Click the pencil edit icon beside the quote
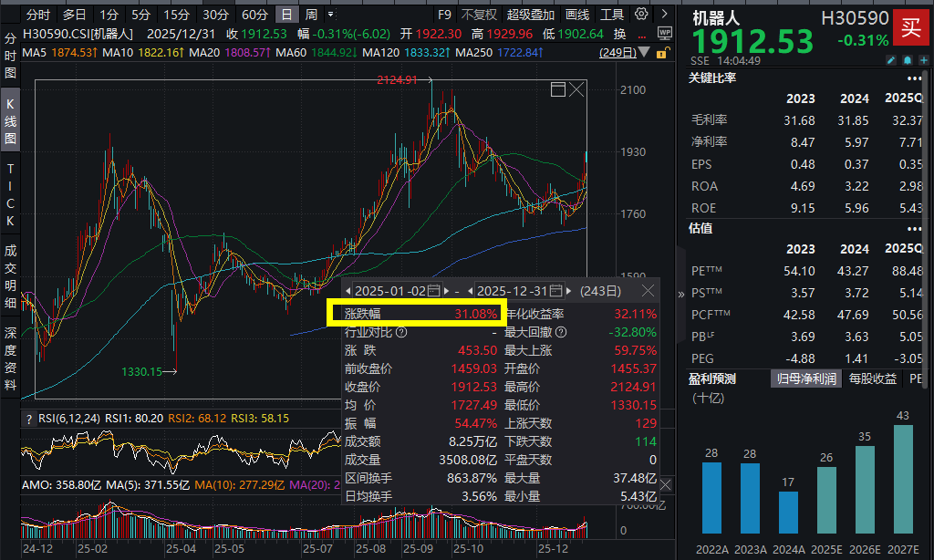934x560 pixels. [x=891, y=60]
